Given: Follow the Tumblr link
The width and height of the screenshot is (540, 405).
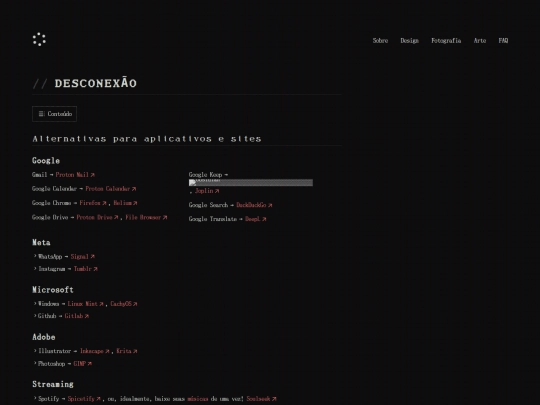Looking at the screenshot, I should point(85,269).
